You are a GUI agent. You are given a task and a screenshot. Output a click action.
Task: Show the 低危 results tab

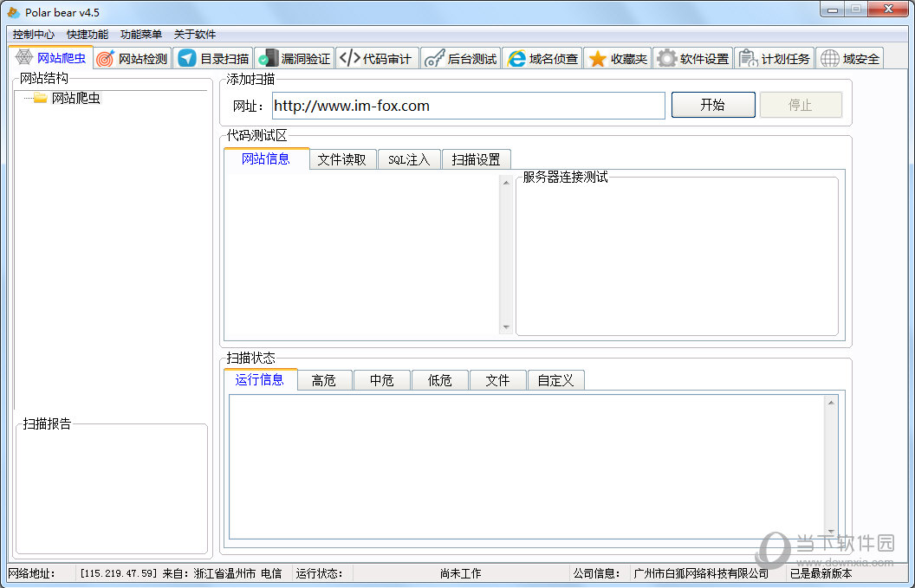tap(440, 380)
